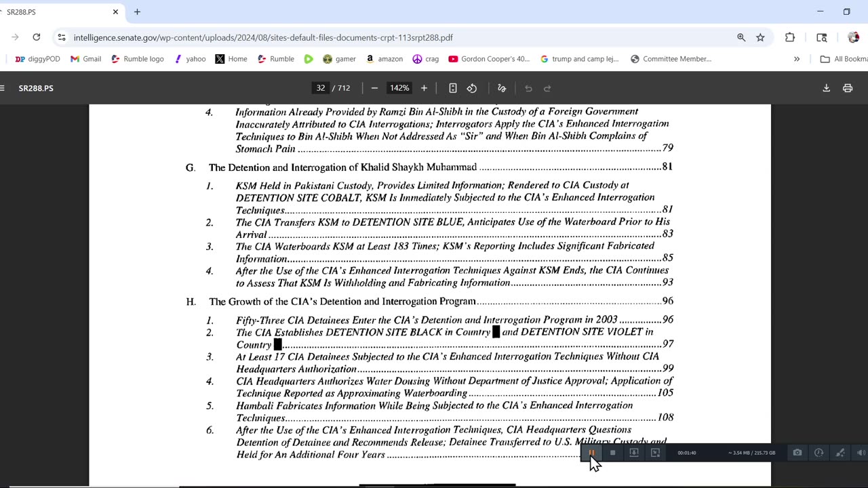Screen dimensions: 868x488
Task: Close the SR288.PS tab
Action: 115,12
